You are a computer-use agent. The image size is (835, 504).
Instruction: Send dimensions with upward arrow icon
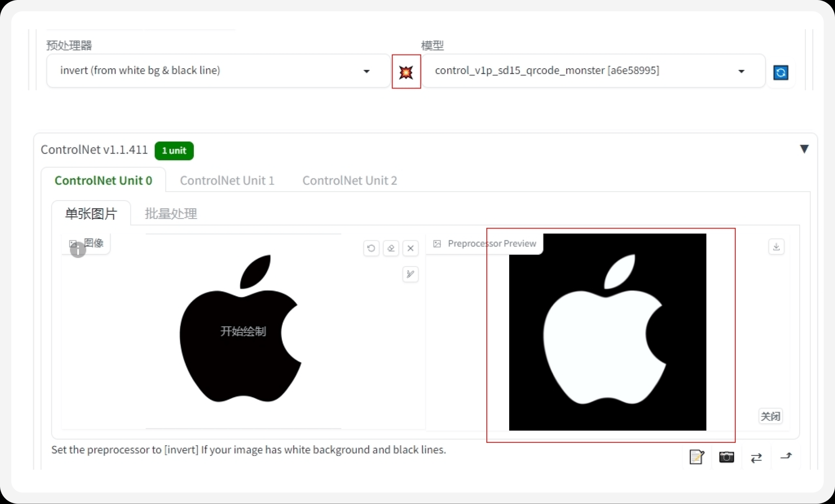pos(786,456)
